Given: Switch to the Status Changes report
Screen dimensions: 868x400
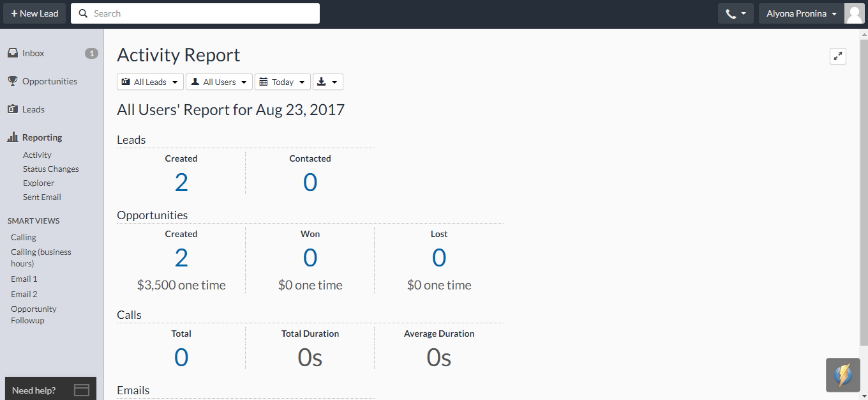Looking at the screenshot, I should (x=50, y=169).
